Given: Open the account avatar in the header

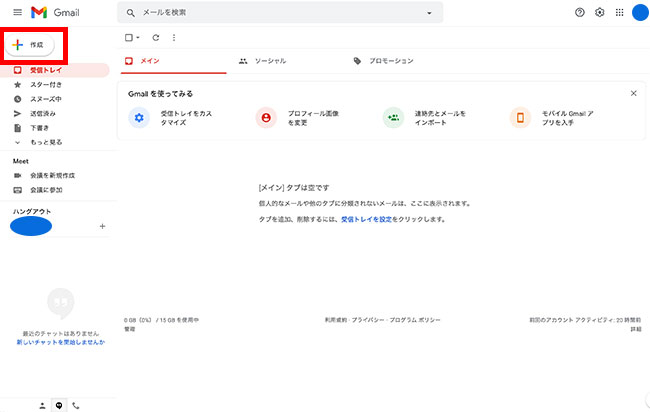Looking at the screenshot, I should (640, 12).
